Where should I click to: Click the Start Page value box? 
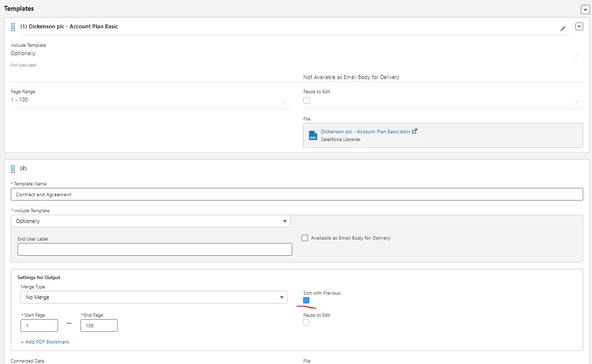click(x=39, y=325)
